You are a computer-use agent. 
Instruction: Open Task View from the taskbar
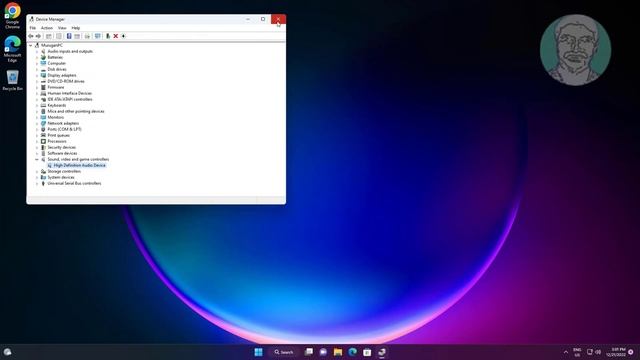[x=309, y=352]
